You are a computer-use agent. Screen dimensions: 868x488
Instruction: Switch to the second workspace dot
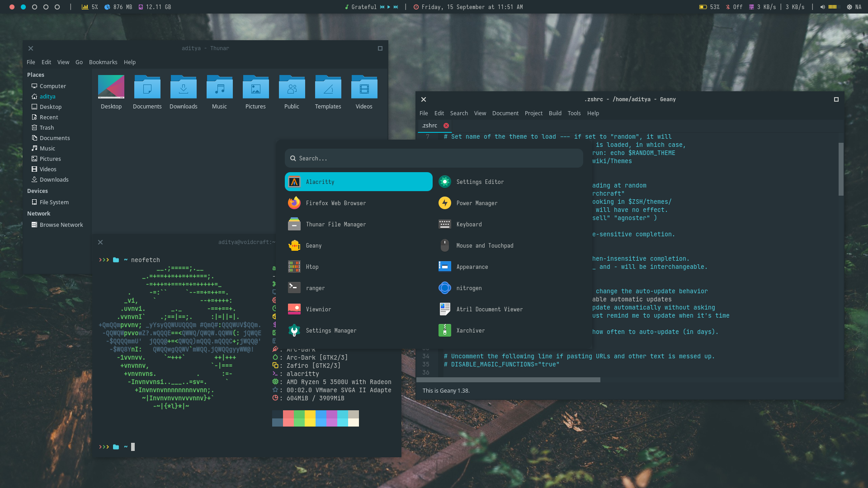point(23,7)
